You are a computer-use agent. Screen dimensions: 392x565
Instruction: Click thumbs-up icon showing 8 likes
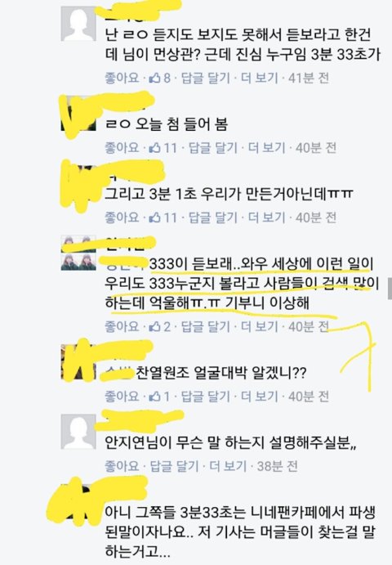[155, 78]
